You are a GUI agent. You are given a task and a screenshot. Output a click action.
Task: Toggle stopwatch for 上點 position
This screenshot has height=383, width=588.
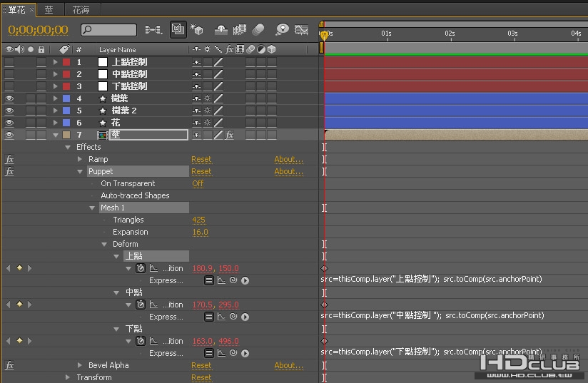click(141, 268)
